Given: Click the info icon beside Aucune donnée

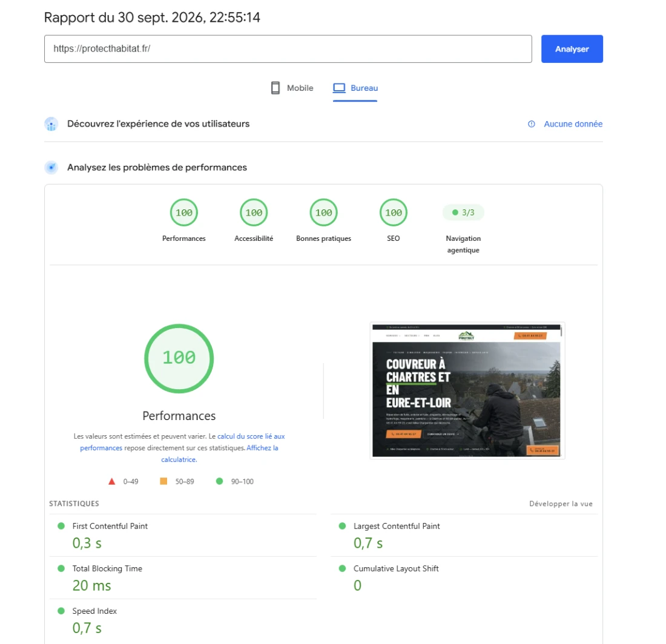Looking at the screenshot, I should pos(532,124).
